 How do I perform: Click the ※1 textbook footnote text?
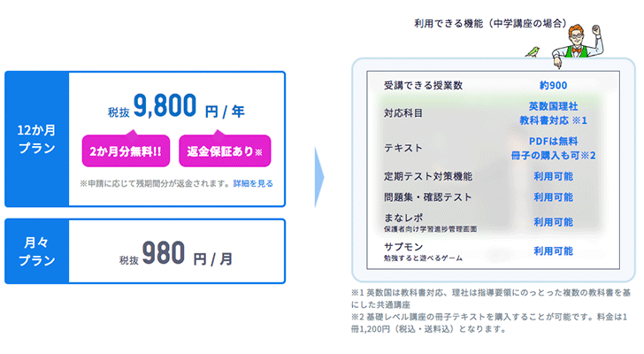click(x=490, y=298)
